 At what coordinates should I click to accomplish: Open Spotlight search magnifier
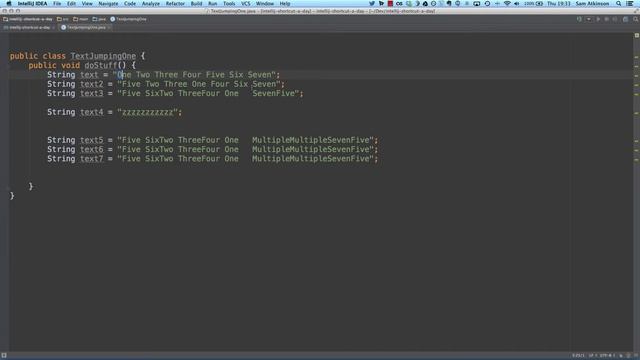[x=619, y=4]
